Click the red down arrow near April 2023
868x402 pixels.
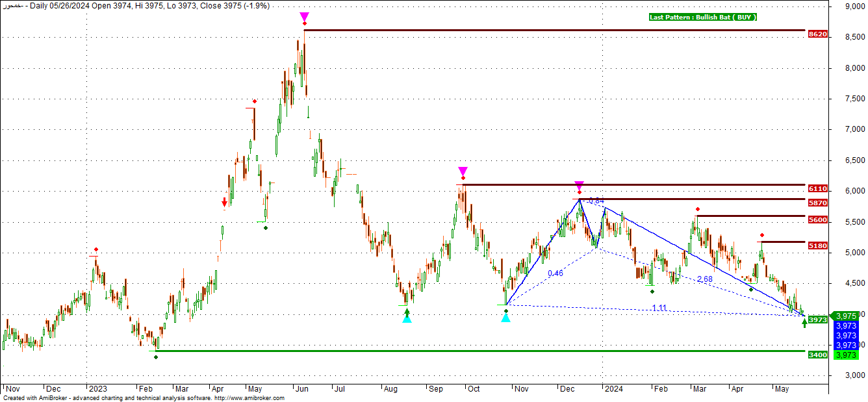tap(224, 202)
